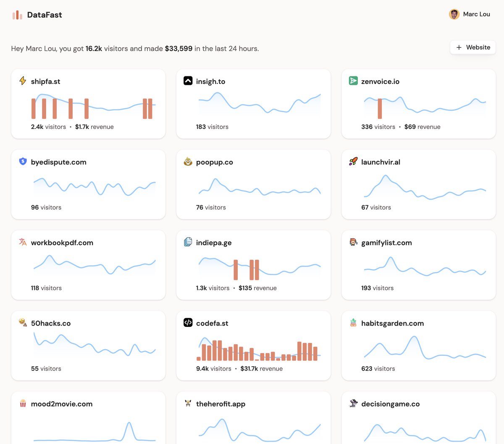
Task: Click '183 visitors' on insigh.to card
Action: [x=212, y=127]
